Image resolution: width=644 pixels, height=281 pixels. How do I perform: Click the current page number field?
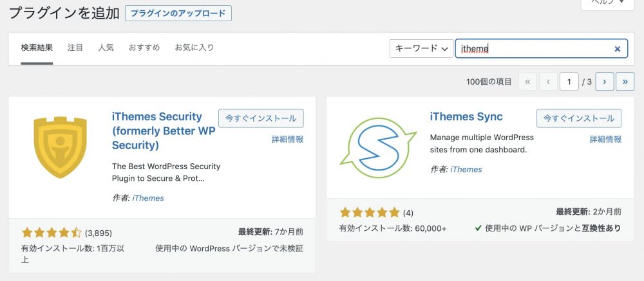point(569,82)
